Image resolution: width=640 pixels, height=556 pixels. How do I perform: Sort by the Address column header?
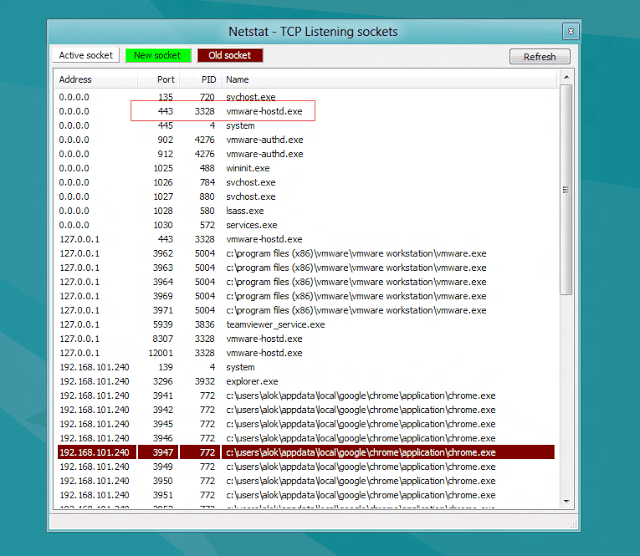coord(76,79)
